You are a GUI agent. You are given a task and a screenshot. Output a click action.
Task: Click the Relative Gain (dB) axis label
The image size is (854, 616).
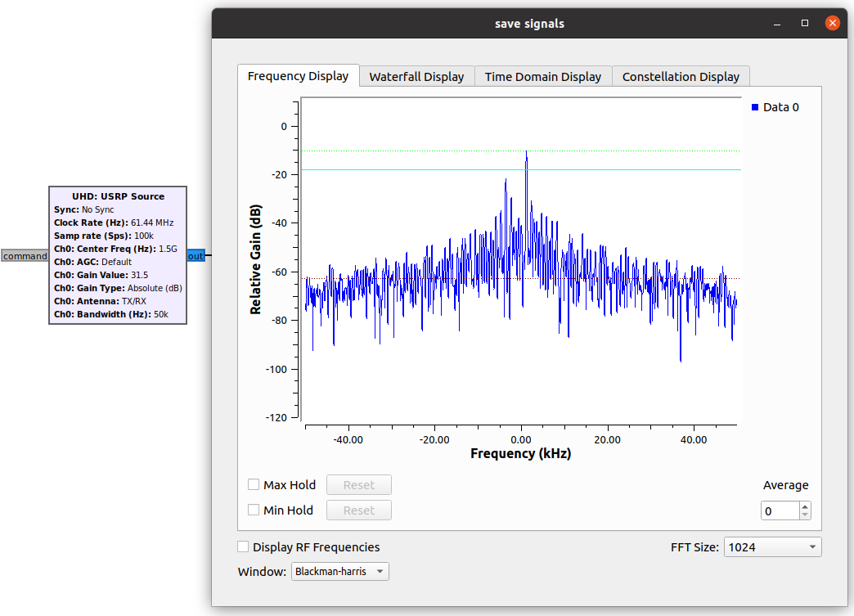tap(255, 259)
